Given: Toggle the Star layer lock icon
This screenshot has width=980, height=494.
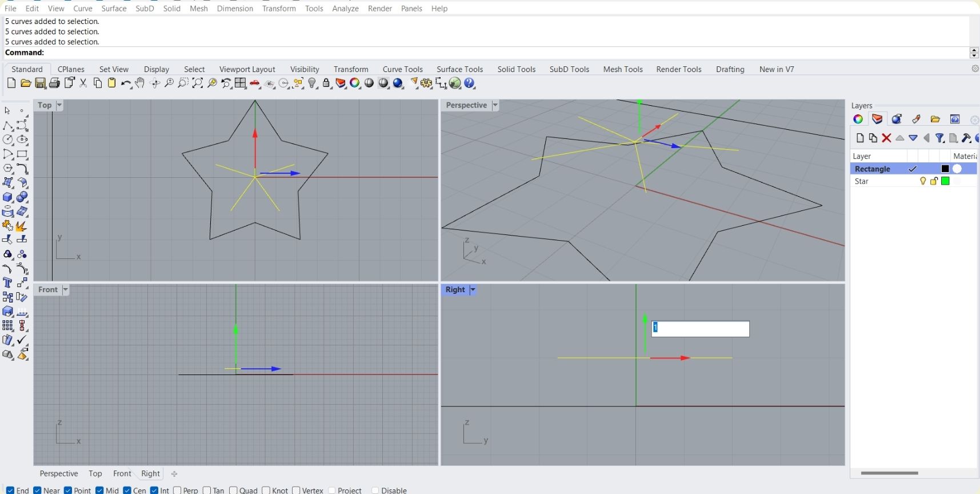Looking at the screenshot, I should [934, 181].
